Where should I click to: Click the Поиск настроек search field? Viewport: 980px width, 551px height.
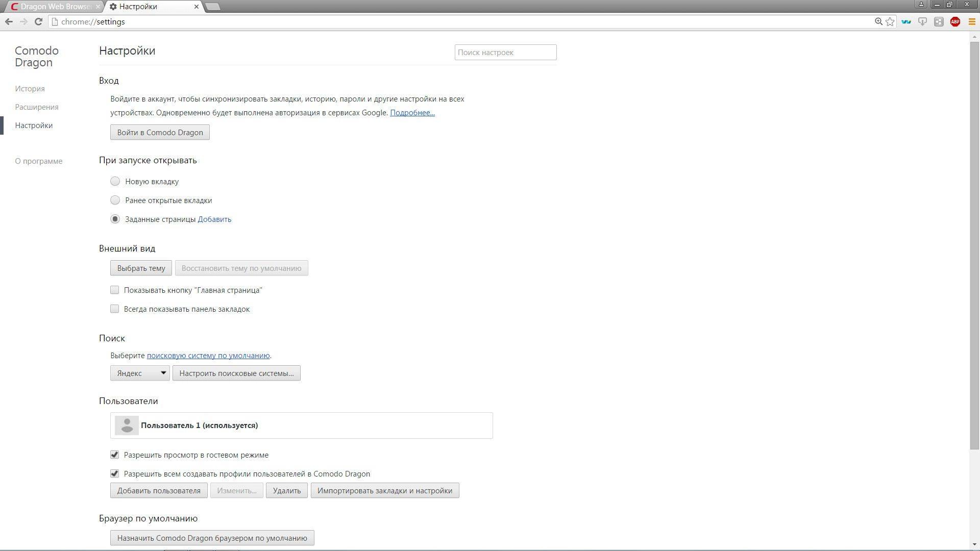coord(505,52)
